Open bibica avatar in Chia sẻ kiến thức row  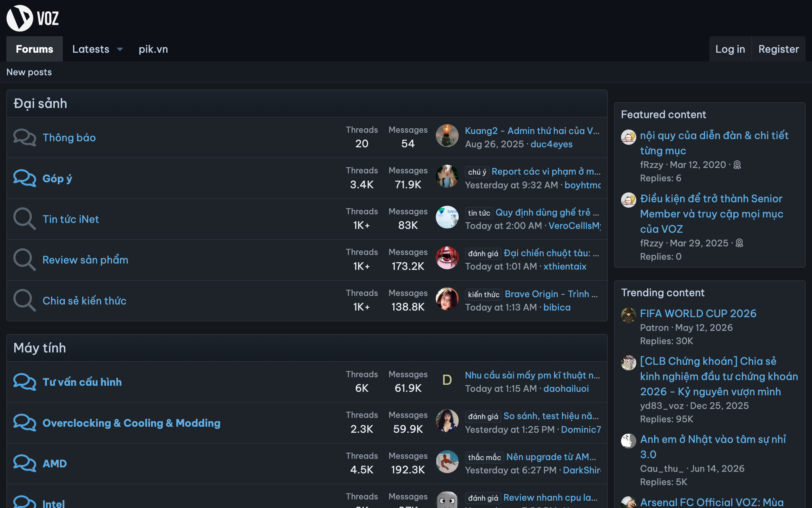[x=447, y=299]
